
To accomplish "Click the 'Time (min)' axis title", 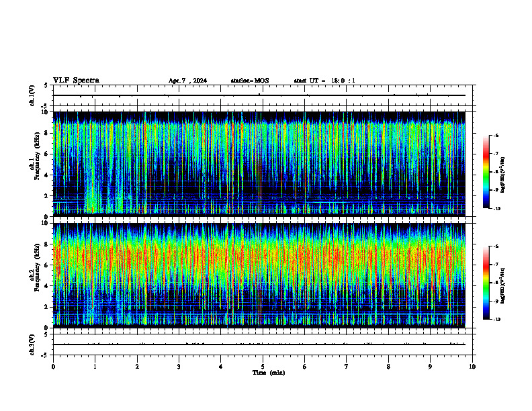I will [x=269, y=373].
